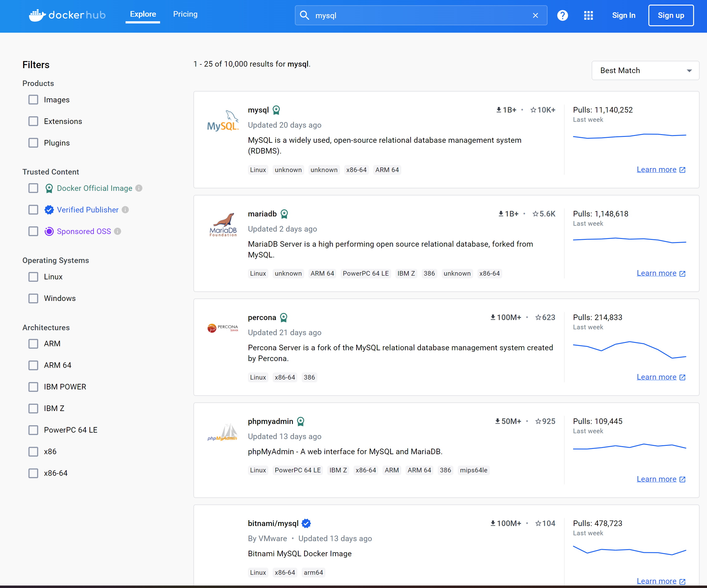Click official image badge next to percona

click(x=283, y=317)
